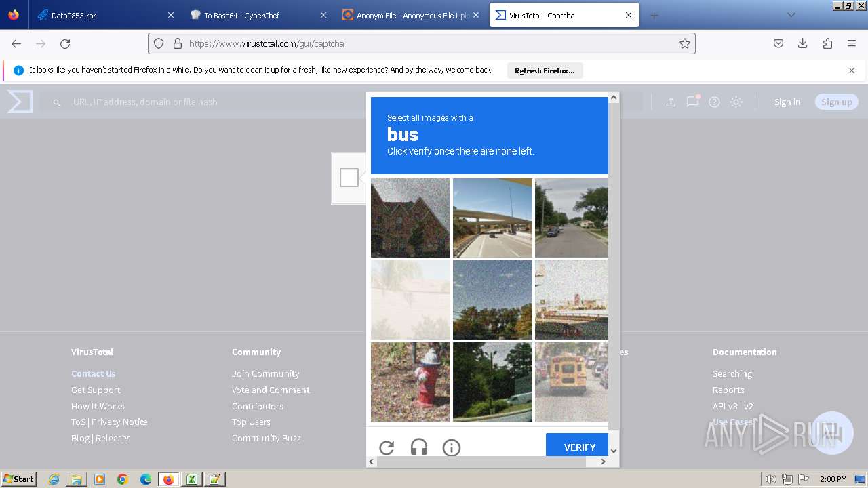Viewport: 868px width, 488px height.
Task: Click the Refresh Firefox... button
Action: tap(545, 70)
